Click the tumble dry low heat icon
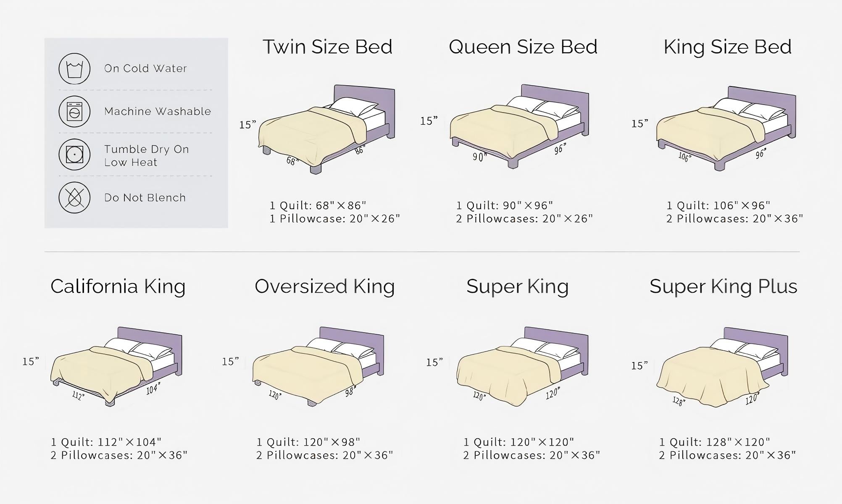842x504 pixels. click(74, 155)
